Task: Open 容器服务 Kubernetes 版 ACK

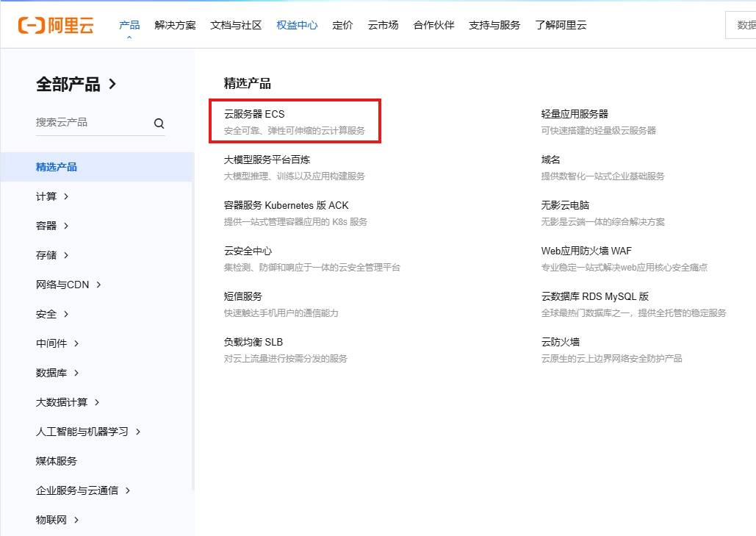Action: pos(286,205)
